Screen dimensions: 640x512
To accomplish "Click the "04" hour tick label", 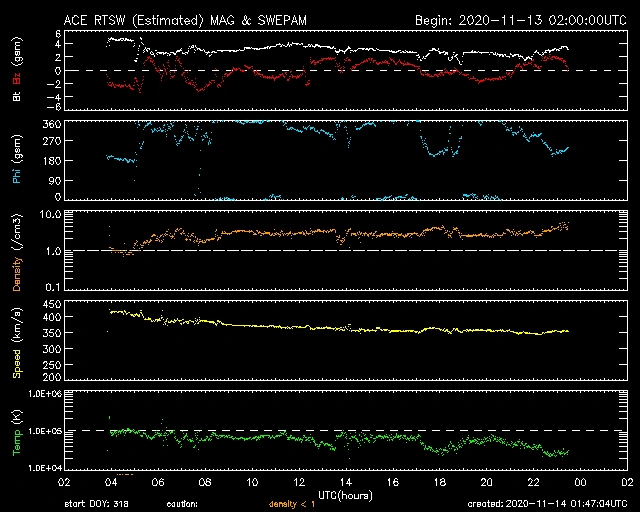I will point(111,482).
